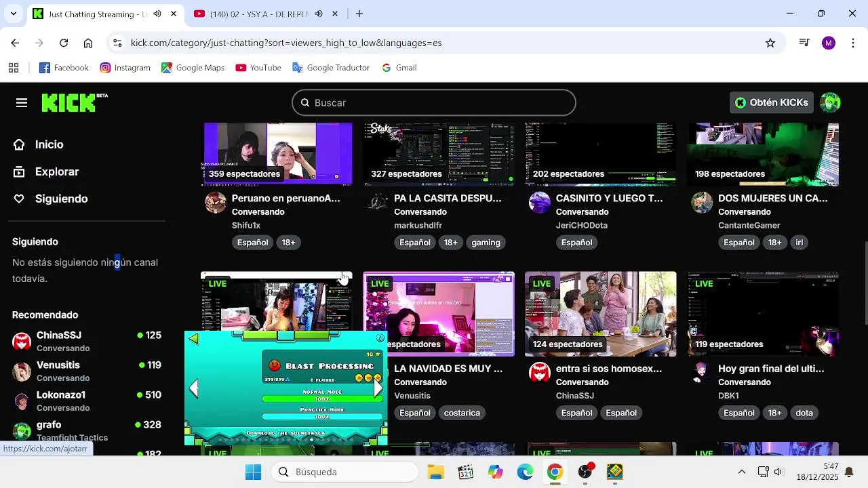Open the Kick hamburger sidebar menu
This screenshot has height=488, width=868.
point(22,103)
